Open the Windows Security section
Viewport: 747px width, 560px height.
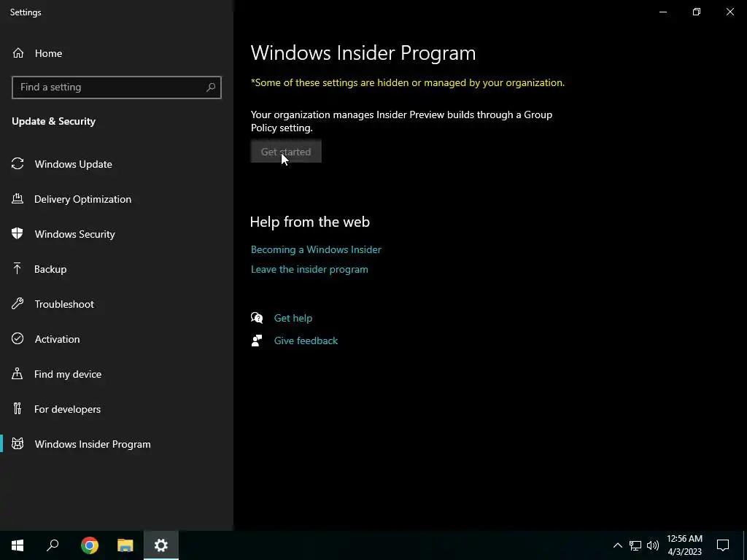75,234
